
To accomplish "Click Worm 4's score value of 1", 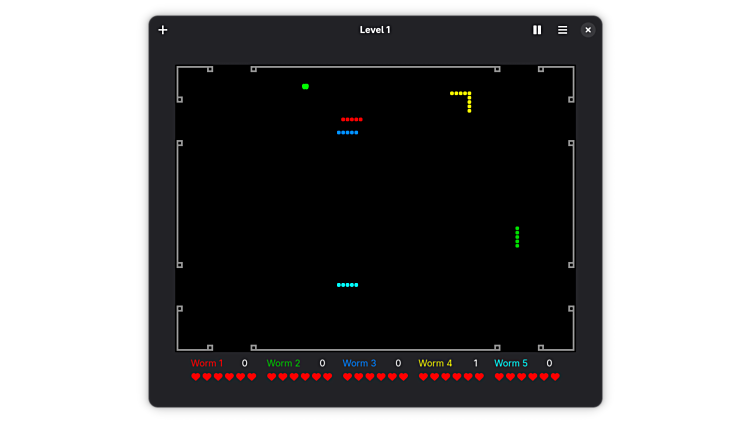I will coord(475,363).
